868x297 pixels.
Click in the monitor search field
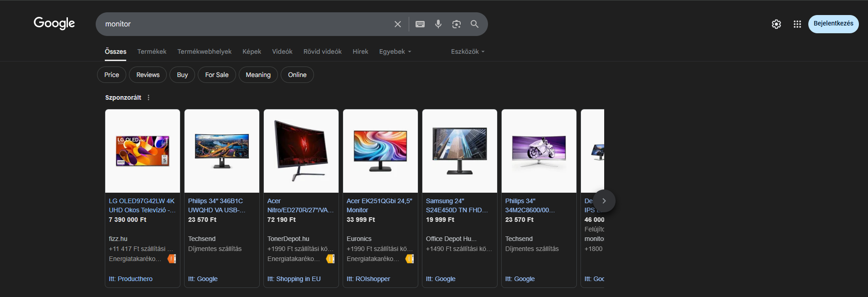[x=246, y=24]
